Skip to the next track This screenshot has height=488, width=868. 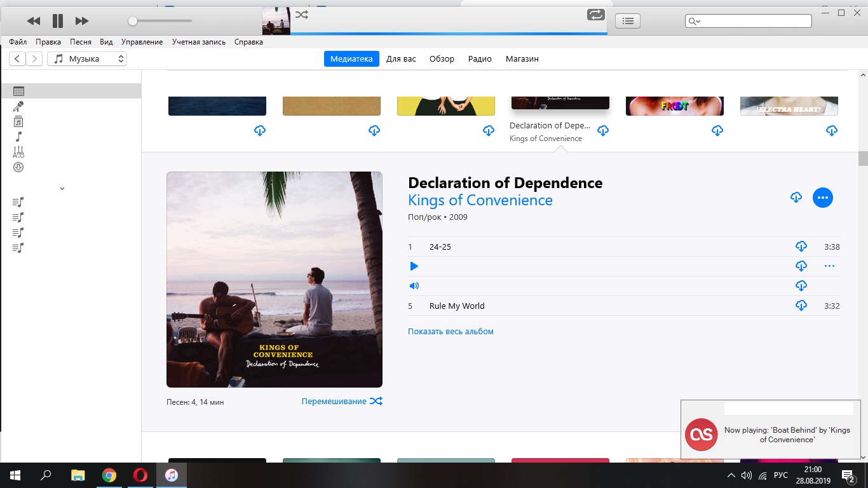point(82,21)
